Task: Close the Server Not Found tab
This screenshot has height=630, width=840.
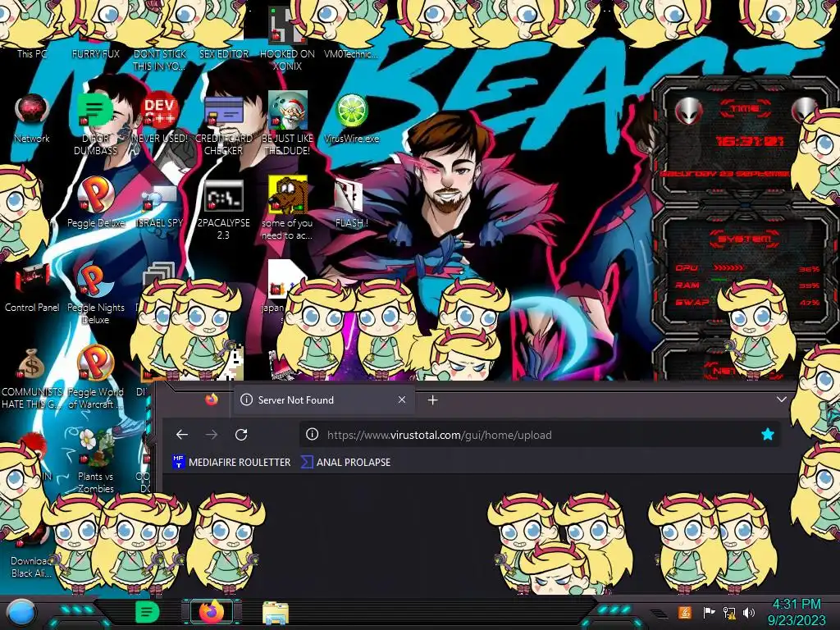Action: click(402, 399)
